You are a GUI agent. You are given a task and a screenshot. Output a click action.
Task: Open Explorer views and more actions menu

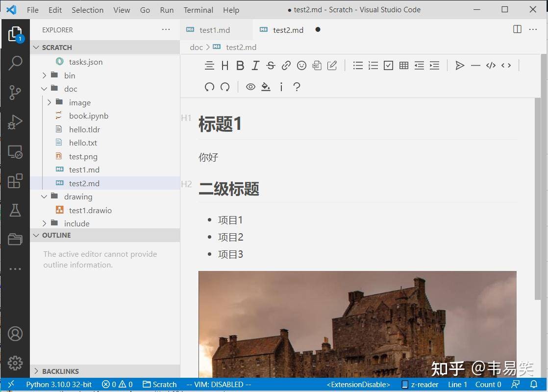click(166, 30)
